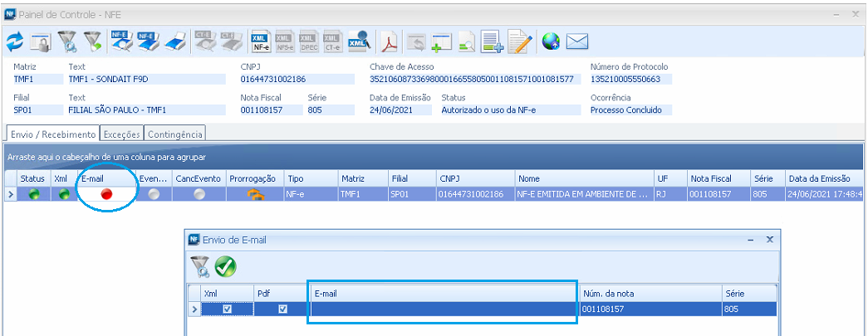868x336 pixels.
Task: Sort by Nome column header
Action: pos(584,178)
